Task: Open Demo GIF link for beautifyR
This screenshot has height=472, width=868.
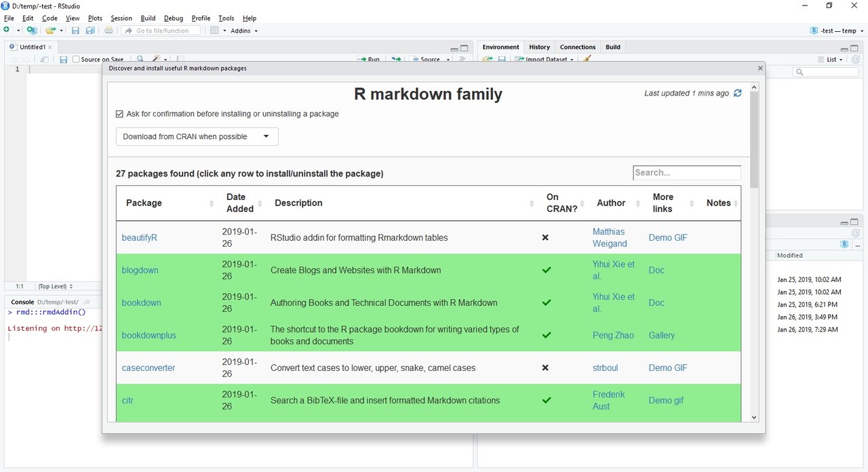Action: [x=667, y=237]
